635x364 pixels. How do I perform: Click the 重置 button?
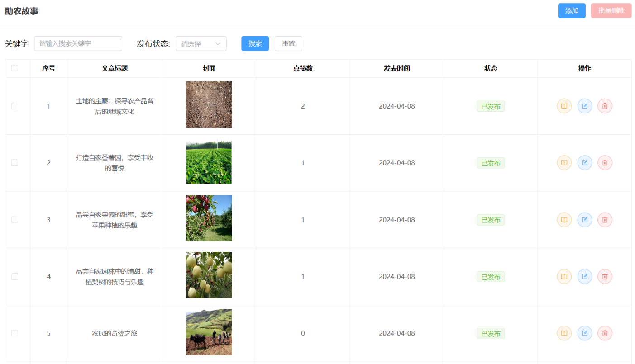[x=288, y=43]
